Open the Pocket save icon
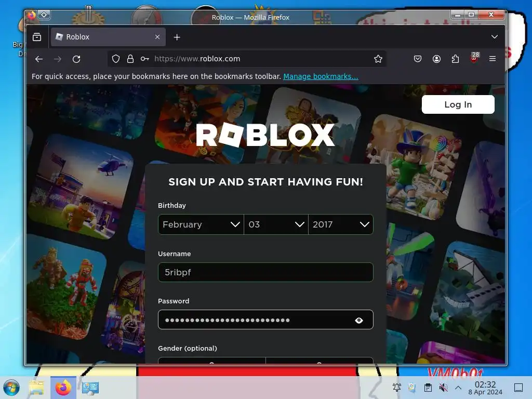The image size is (532, 399). (x=418, y=59)
